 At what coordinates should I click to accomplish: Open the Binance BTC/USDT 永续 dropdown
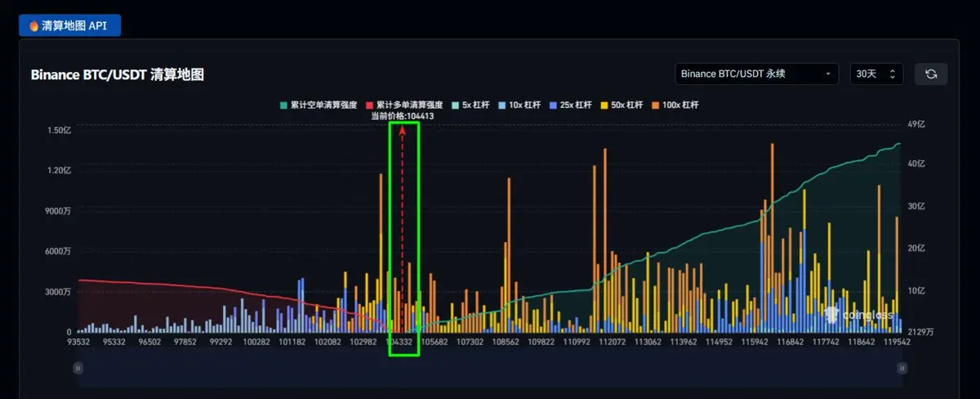[x=757, y=74]
